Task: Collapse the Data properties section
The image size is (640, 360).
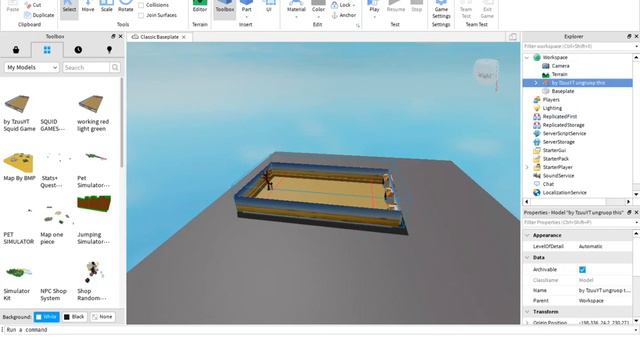Action: tap(527, 258)
